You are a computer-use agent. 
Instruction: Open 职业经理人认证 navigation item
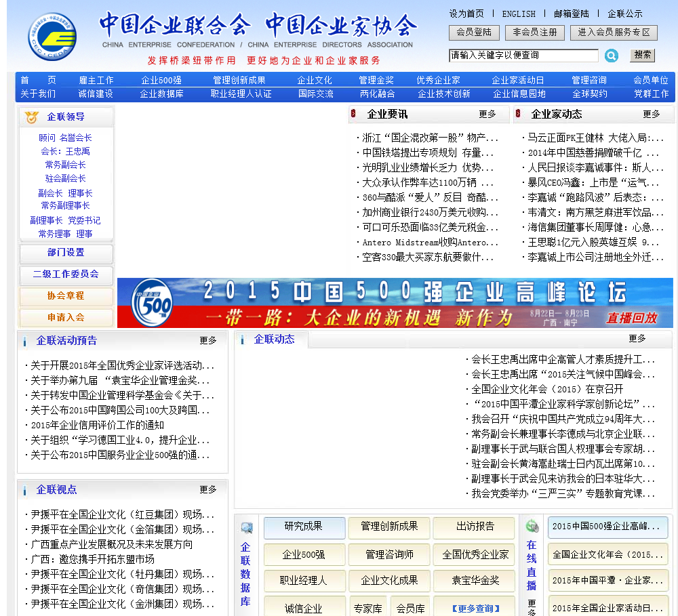[x=241, y=94]
